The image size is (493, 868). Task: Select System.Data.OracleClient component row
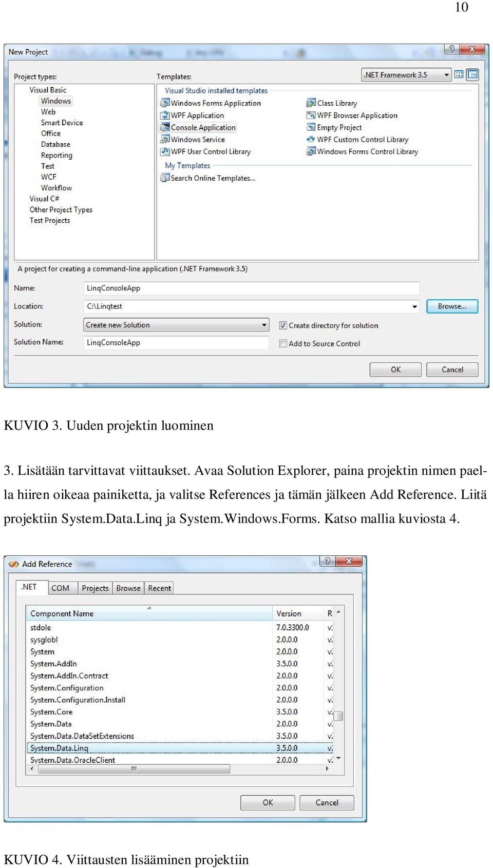pos(180,760)
